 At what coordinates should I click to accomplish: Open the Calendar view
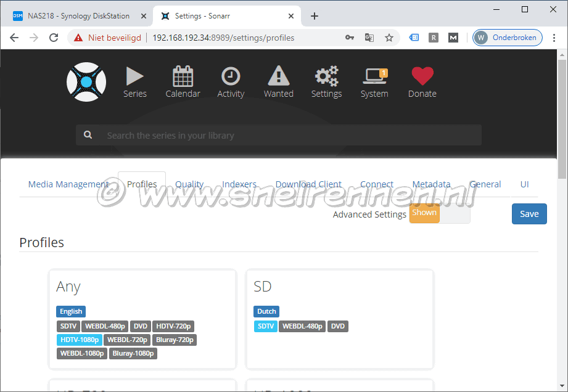(x=183, y=82)
